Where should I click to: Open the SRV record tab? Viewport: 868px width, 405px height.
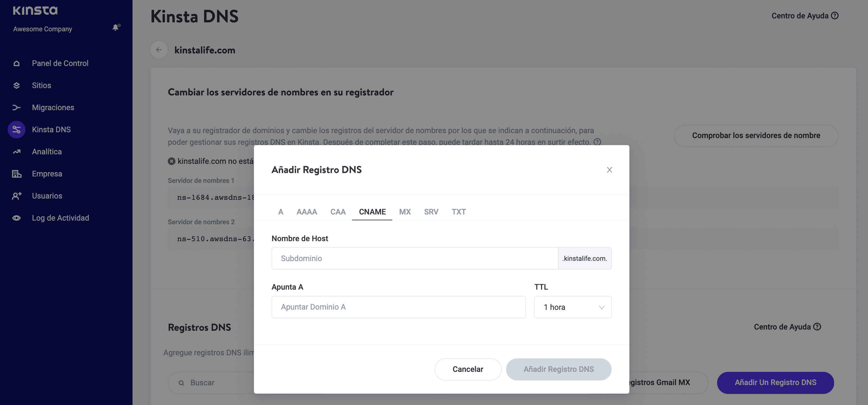pyautogui.click(x=431, y=212)
